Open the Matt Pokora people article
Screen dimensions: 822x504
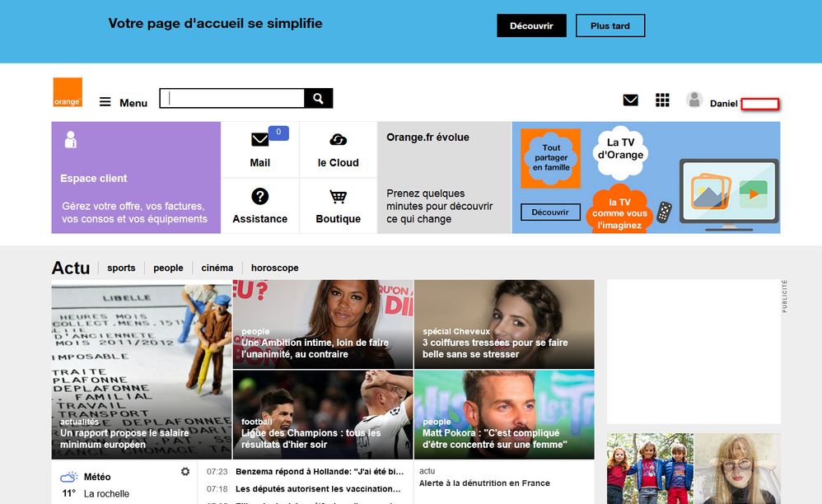coord(504,414)
